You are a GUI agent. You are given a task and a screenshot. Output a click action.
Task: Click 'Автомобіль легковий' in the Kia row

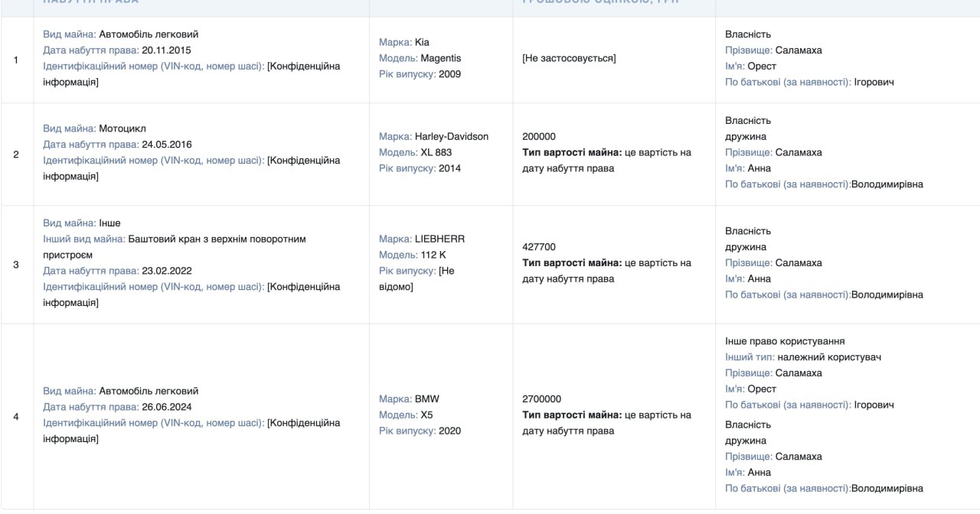149,34
